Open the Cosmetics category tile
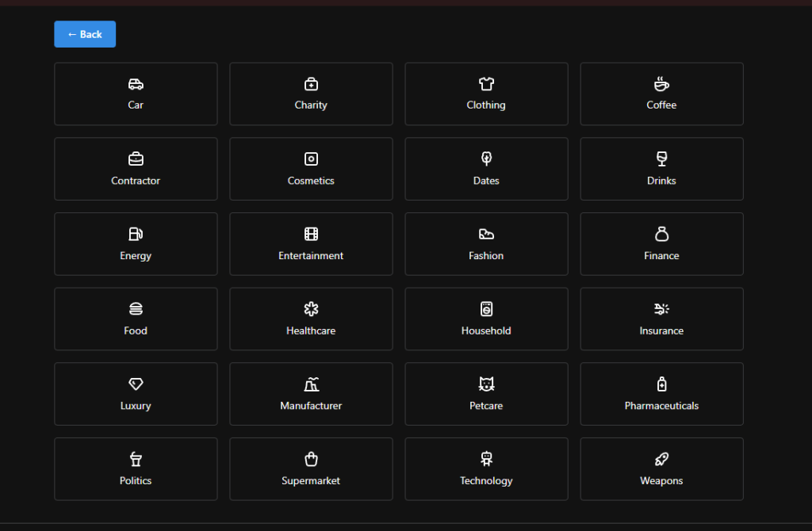812x531 pixels. tap(311, 169)
